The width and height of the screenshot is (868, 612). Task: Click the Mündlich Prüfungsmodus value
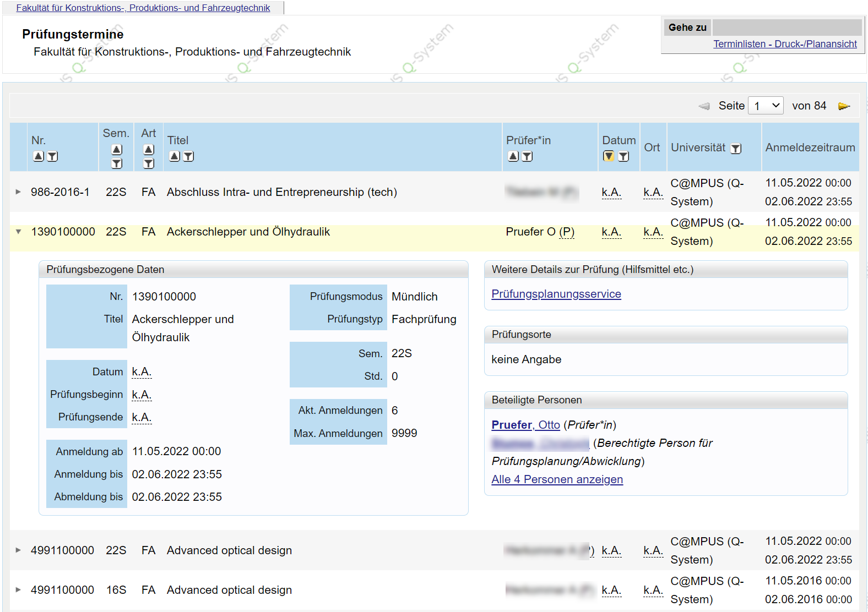414,297
